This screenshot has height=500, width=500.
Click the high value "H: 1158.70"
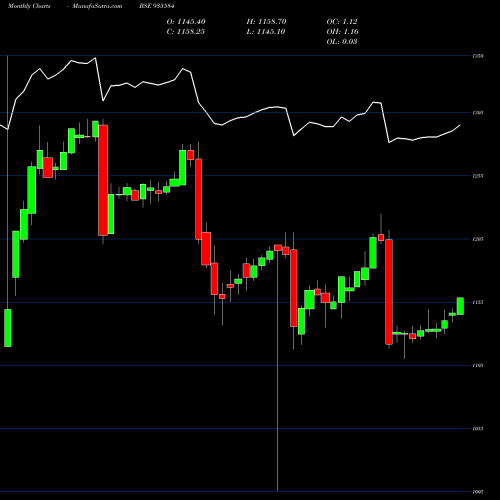point(266,22)
